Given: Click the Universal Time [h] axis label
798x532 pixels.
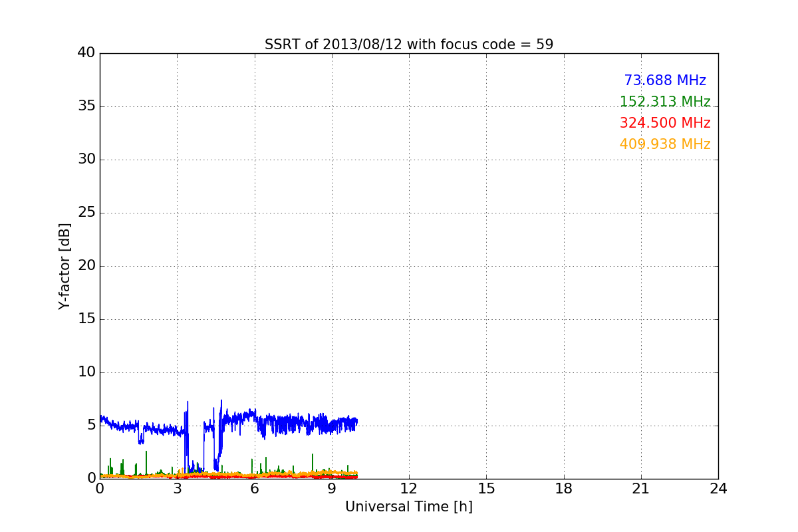Looking at the screenshot, I should point(409,507).
